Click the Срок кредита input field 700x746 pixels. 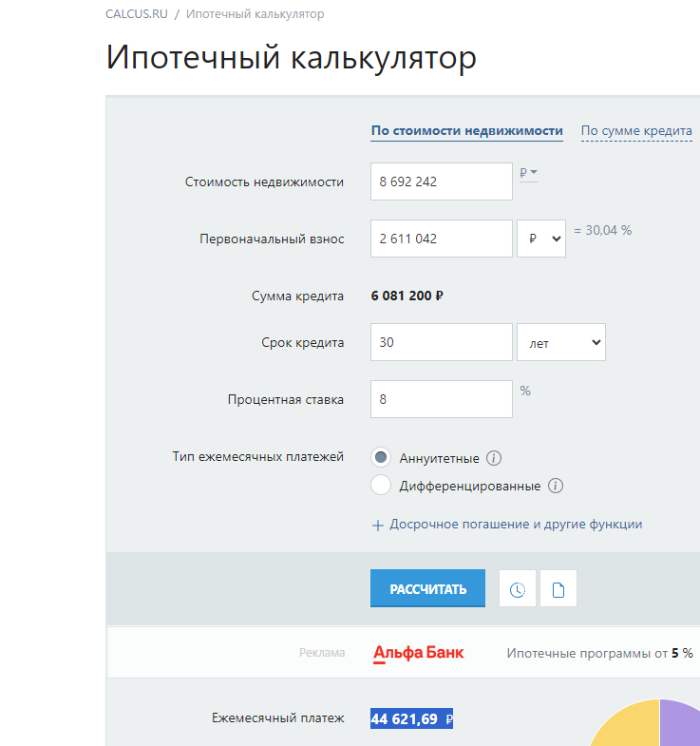click(441, 342)
